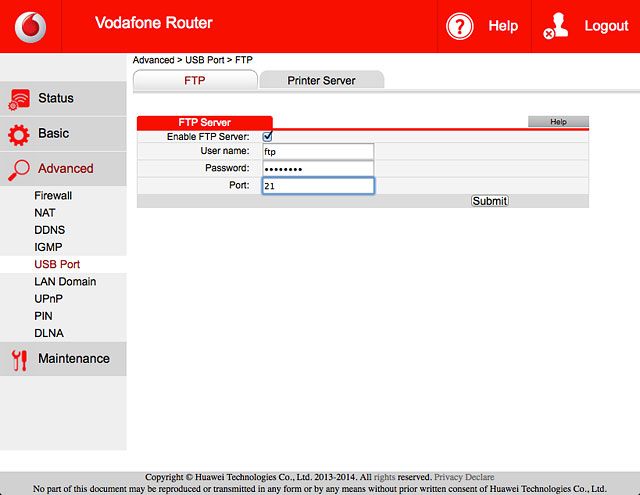Open the Status menu section
This screenshot has height=495, width=640.
pyautogui.click(x=63, y=98)
